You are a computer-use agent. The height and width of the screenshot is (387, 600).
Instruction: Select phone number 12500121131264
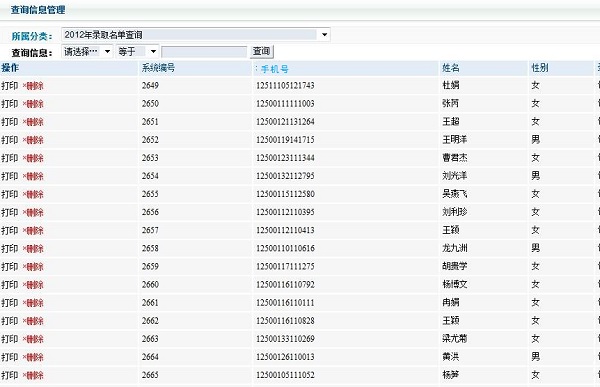coord(285,122)
